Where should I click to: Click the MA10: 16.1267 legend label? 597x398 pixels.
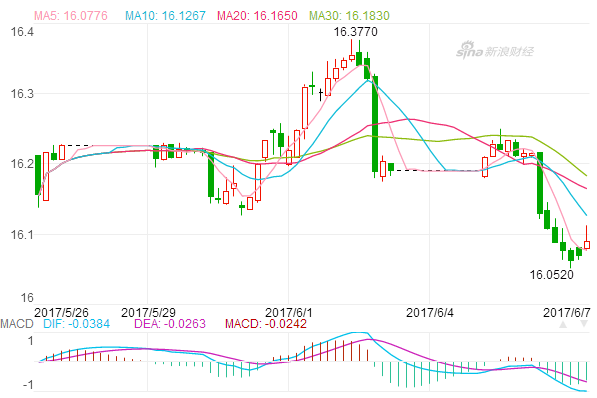[165, 16]
